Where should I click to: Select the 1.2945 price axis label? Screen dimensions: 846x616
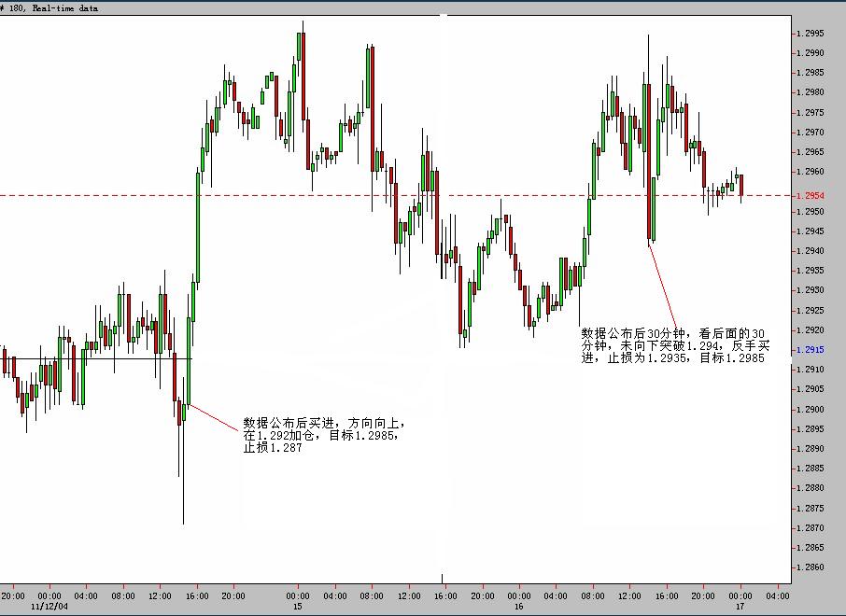(x=811, y=231)
